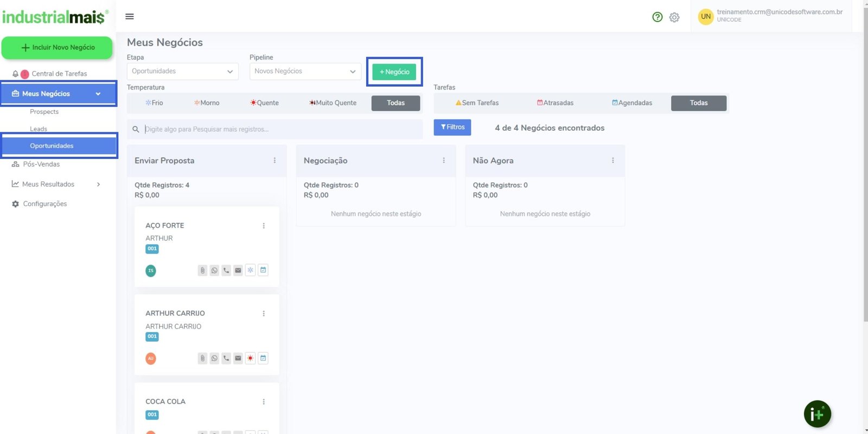Open the settings gear in top bar

pyautogui.click(x=674, y=17)
